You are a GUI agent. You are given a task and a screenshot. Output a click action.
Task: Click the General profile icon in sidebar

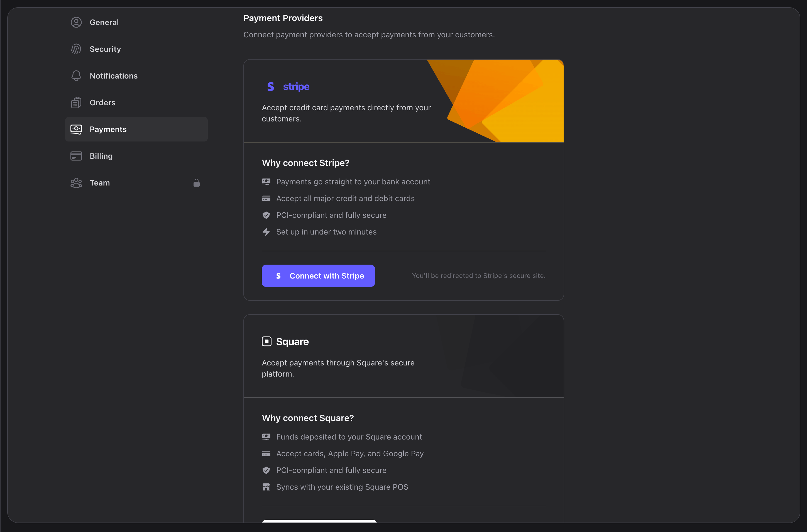76,22
